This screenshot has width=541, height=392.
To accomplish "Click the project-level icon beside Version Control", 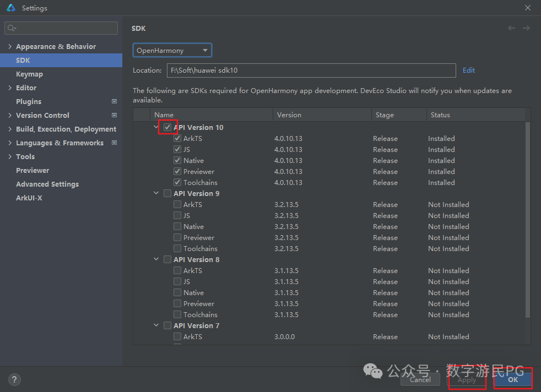I will 114,115.
